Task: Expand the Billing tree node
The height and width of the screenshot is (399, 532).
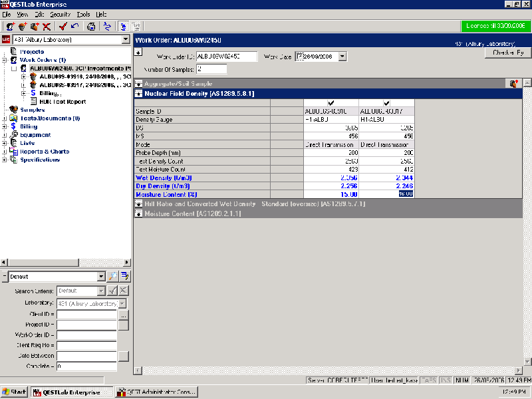Action: [5, 126]
